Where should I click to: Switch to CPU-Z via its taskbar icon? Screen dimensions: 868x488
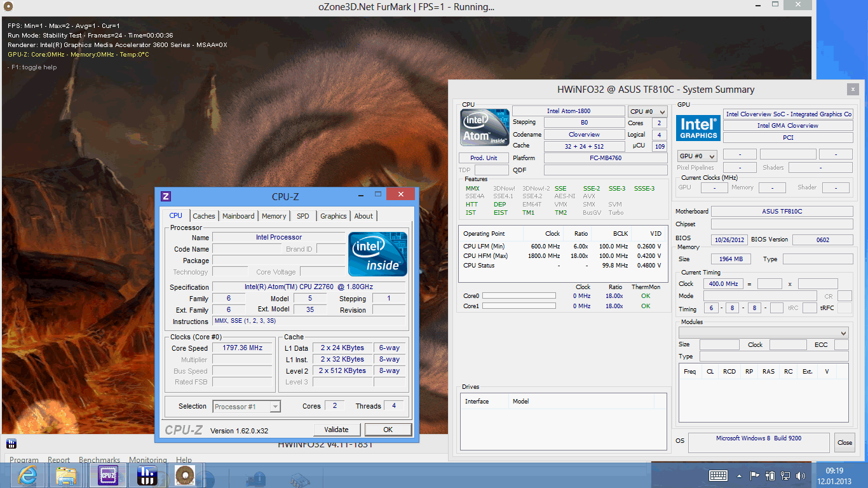tap(108, 475)
